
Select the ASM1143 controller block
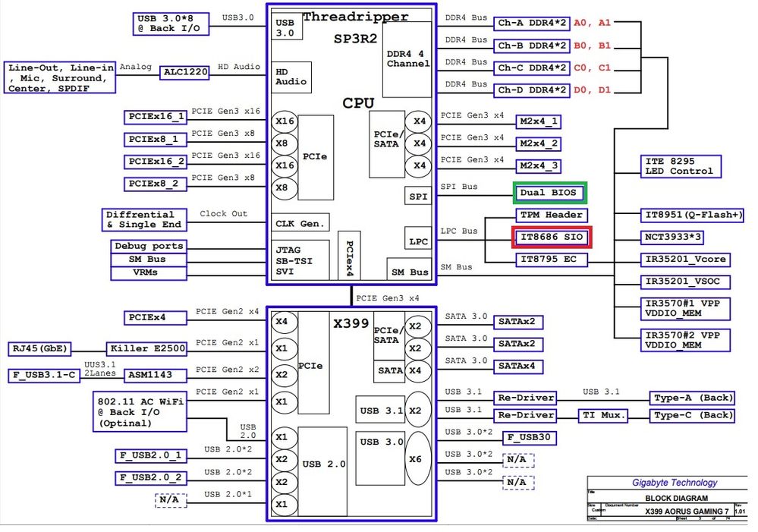pos(156,376)
